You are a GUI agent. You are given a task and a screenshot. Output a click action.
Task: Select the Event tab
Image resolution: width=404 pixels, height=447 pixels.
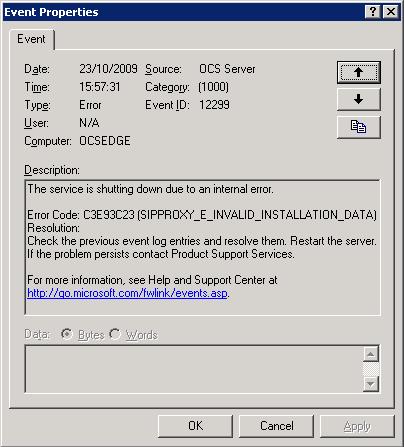pos(32,39)
